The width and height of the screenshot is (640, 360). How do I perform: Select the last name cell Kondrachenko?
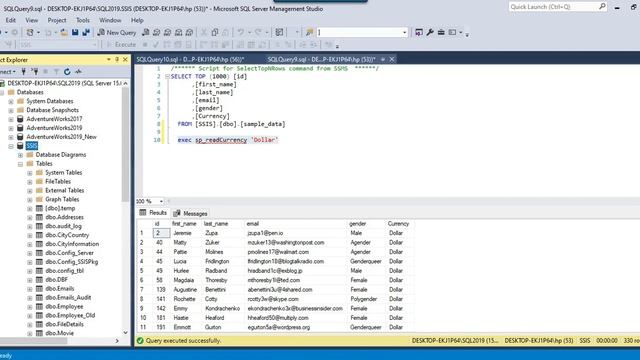click(223, 309)
